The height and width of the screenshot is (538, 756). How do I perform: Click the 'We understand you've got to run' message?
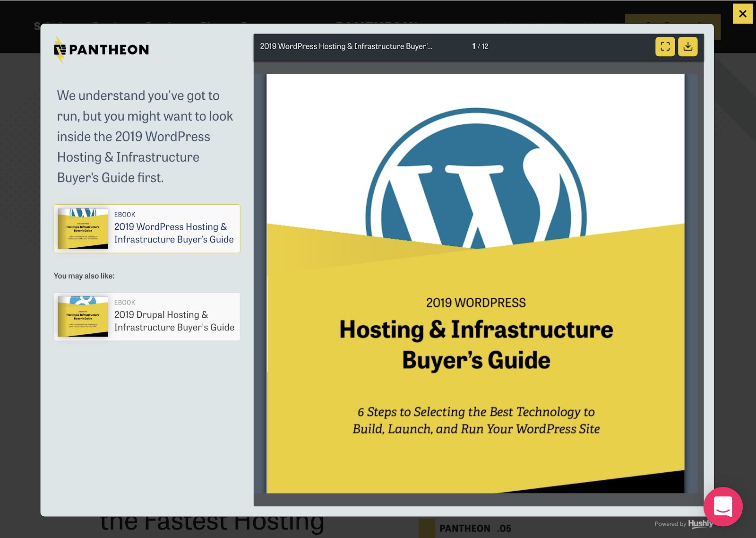click(x=145, y=137)
